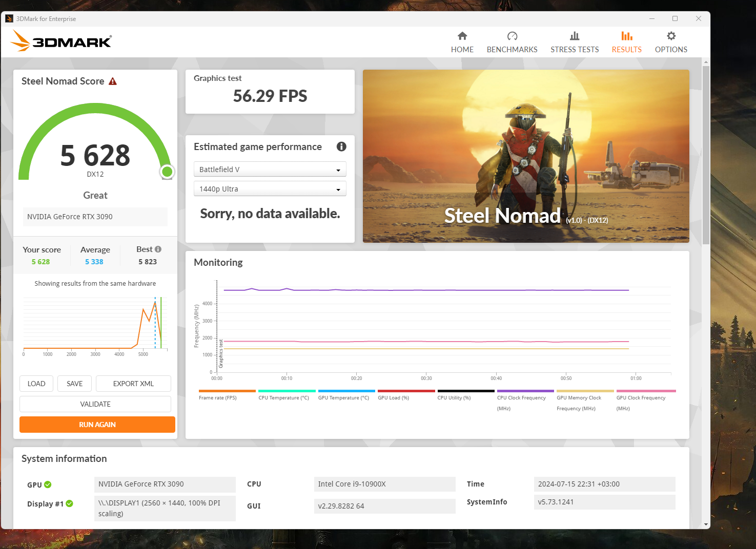Screen dimensions: 756x549
Task: Click the Display #1 DISPLAY1 details value
Action: (x=165, y=508)
